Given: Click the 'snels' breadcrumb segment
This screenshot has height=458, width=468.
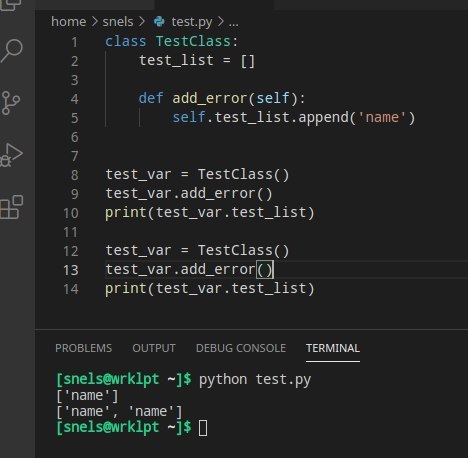Looking at the screenshot, I should tap(118, 22).
